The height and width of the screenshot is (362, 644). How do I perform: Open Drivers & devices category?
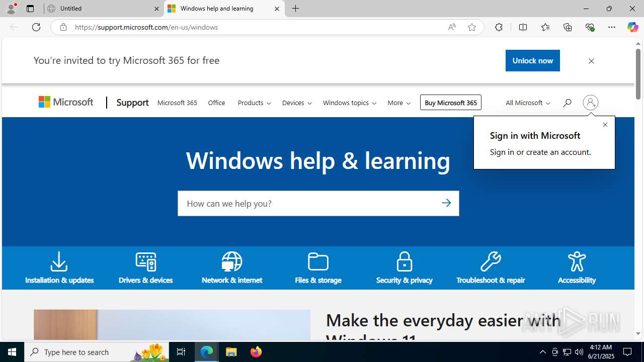click(x=145, y=268)
